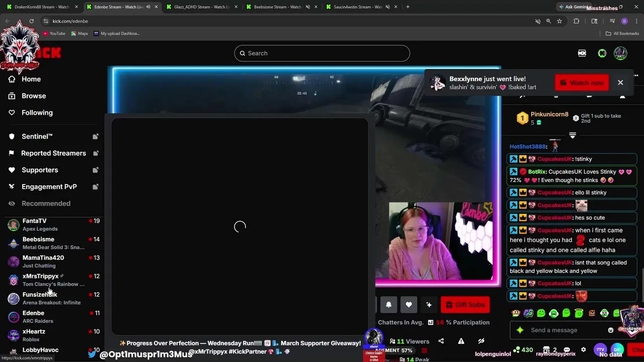Click the Gift Subs button
The image size is (644, 362).
[465, 305]
